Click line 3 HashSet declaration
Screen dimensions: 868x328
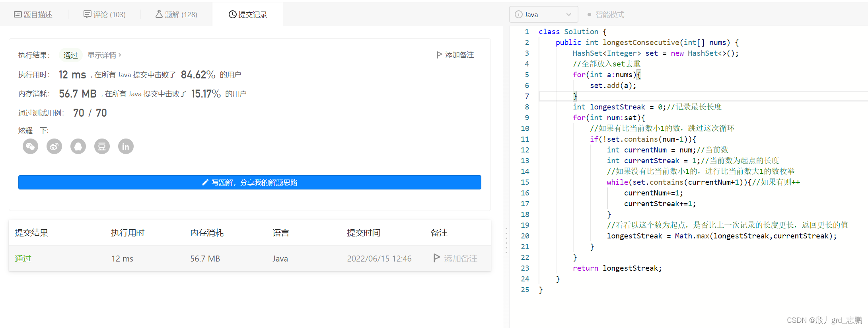point(656,53)
